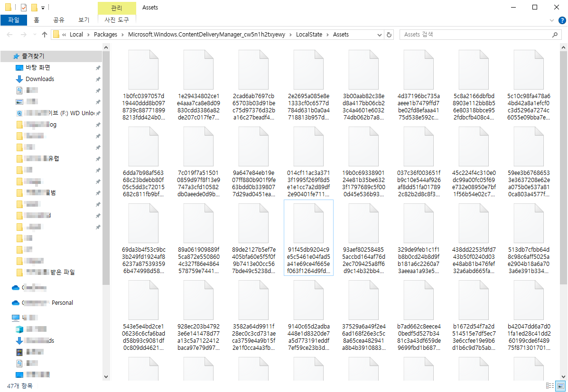Click Properties icon in Quick Access Toolbar
Image resolution: width=568 pixels, height=392 pixels.
click(24, 8)
